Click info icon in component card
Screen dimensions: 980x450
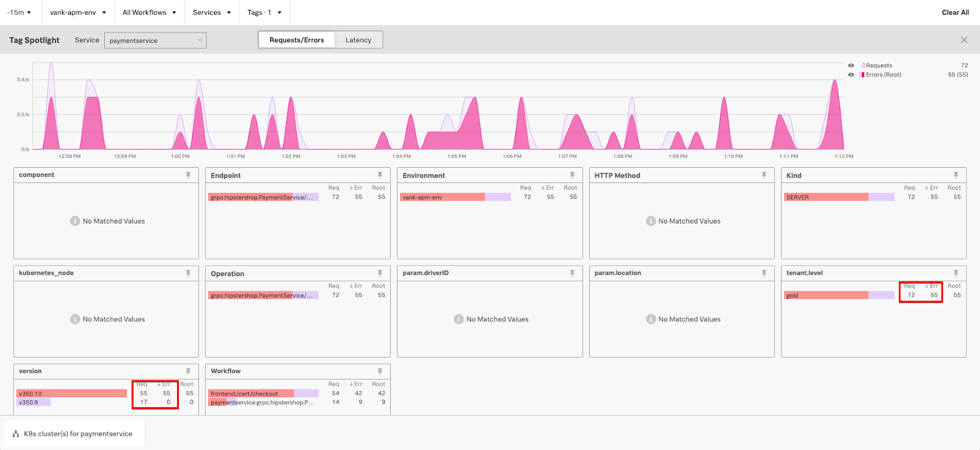click(75, 221)
